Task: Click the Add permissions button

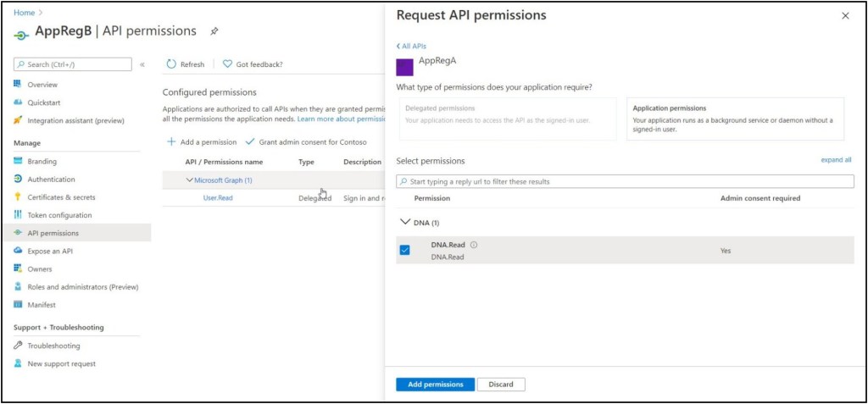Action: point(435,385)
